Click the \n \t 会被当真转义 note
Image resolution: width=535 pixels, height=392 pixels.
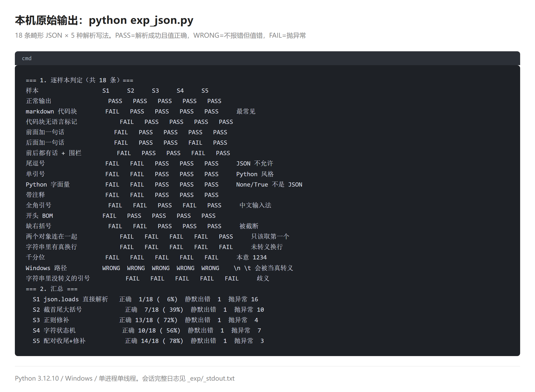coord(263,268)
